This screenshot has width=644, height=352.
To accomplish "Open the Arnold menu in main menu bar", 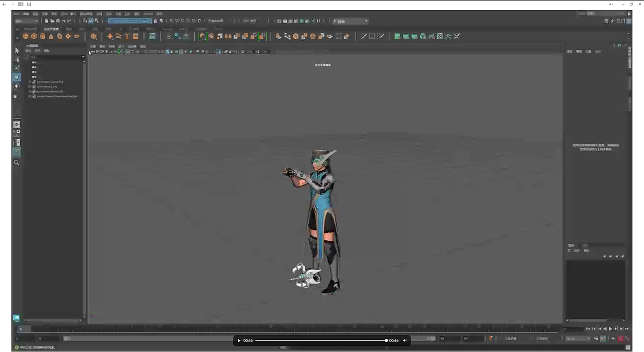I will point(148,14).
